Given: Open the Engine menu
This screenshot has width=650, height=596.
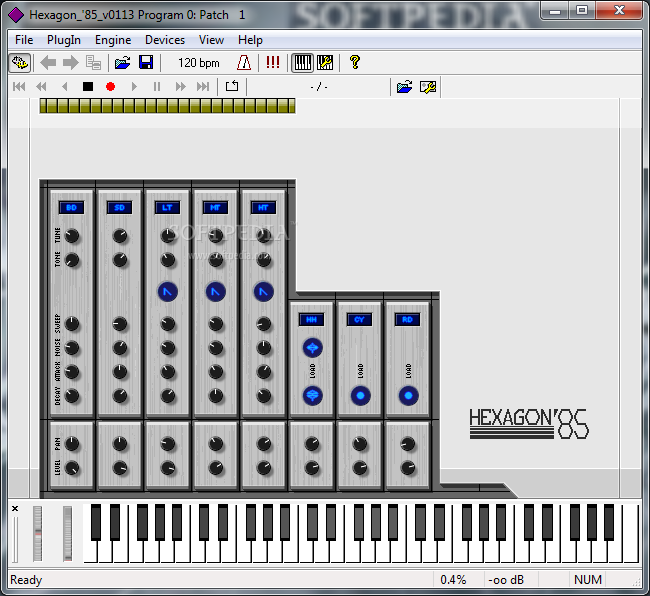Looking at the screenshot, I should click(x=113, y=40).
